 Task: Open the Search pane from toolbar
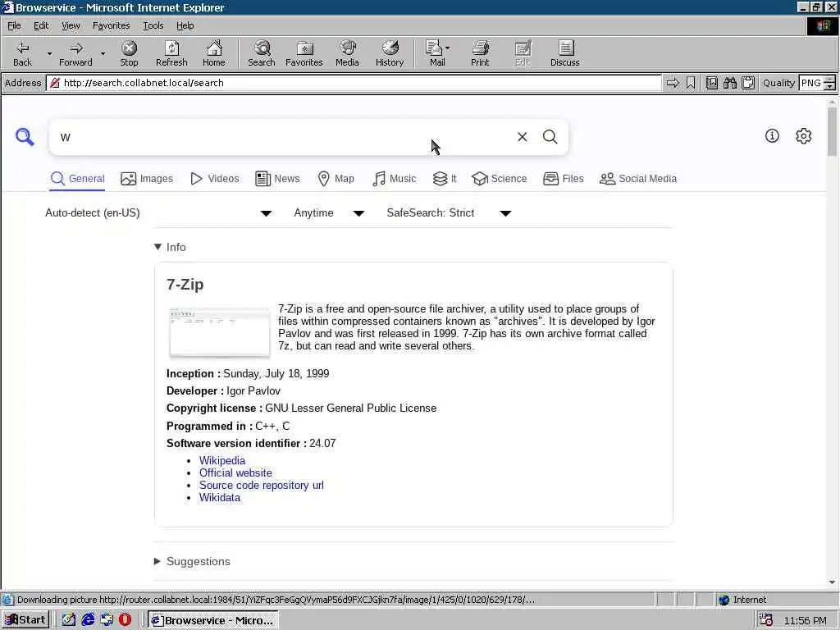(262, 53)
